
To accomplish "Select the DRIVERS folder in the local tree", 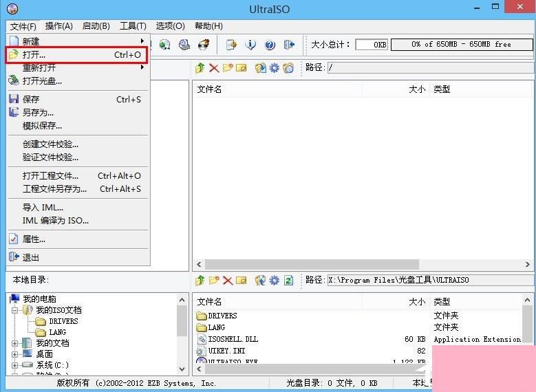I will (63, 321).
